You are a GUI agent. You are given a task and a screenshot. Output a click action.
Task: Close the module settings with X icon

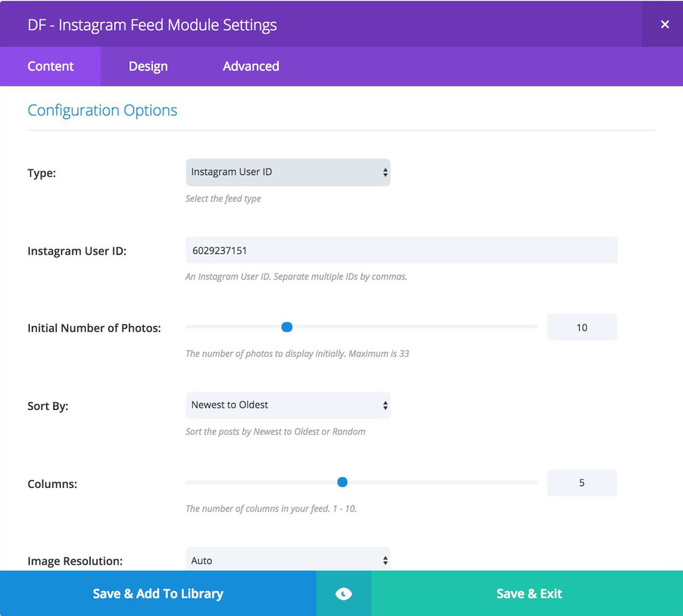pos(664,24)
